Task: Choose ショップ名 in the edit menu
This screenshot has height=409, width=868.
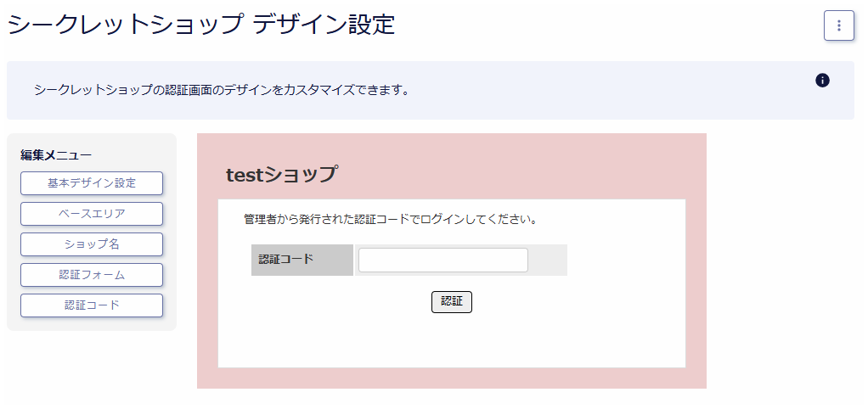Action: click(x=92, y=244)
